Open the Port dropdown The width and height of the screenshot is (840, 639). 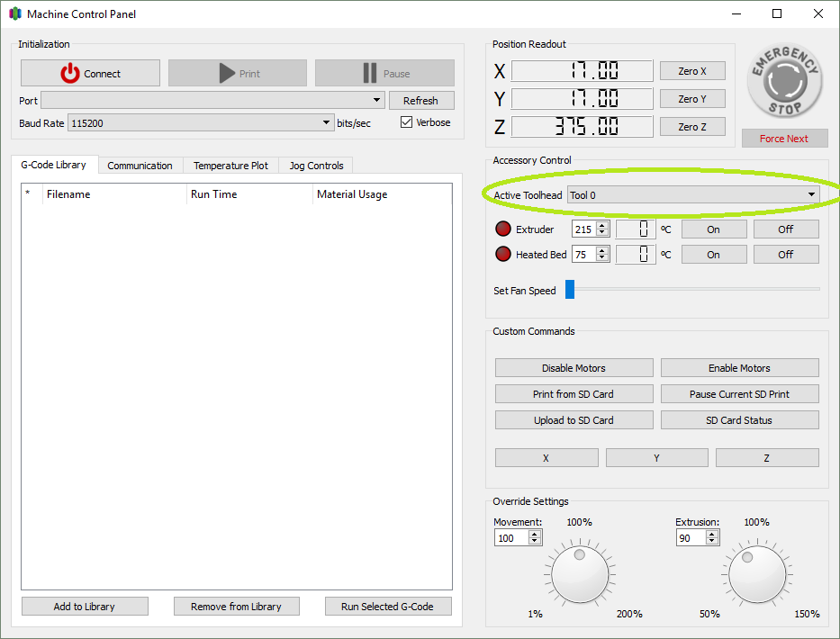click(213, 100)
